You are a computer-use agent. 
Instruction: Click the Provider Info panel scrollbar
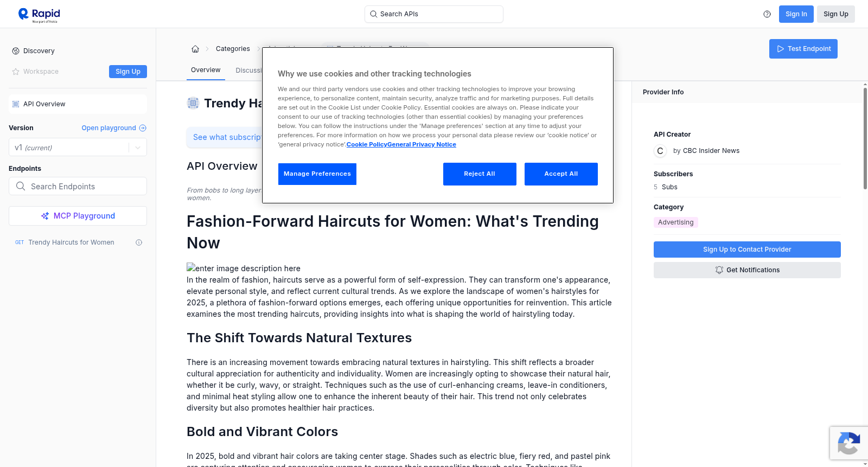pos(865,138)
